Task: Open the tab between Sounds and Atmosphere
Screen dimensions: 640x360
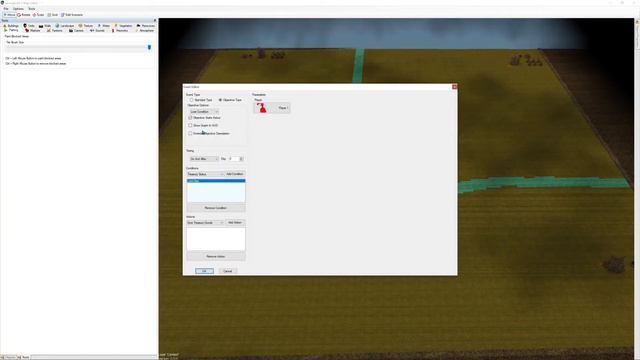Action: (120, 30)
